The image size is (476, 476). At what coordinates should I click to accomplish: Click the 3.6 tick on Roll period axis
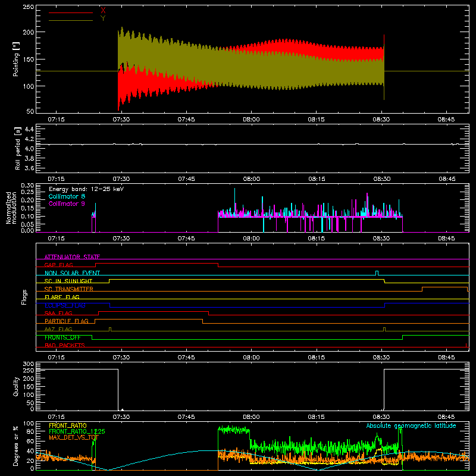[x=29, y=168]
